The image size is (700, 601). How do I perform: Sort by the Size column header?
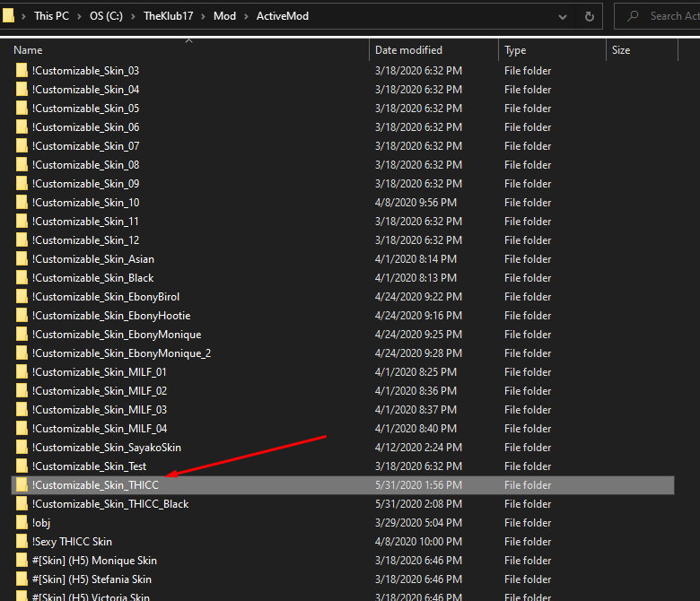[620, 50]
